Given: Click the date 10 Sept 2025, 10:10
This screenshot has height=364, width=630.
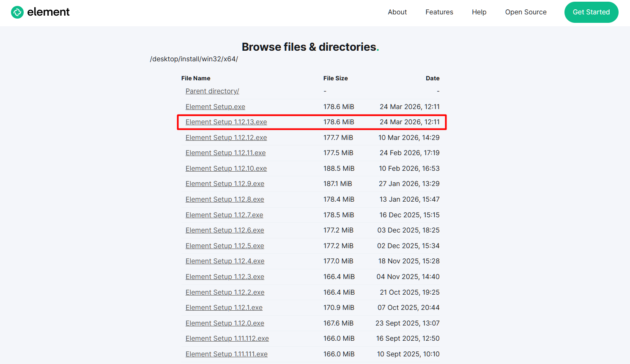Looking at the screenshot, I should [408, 354].
